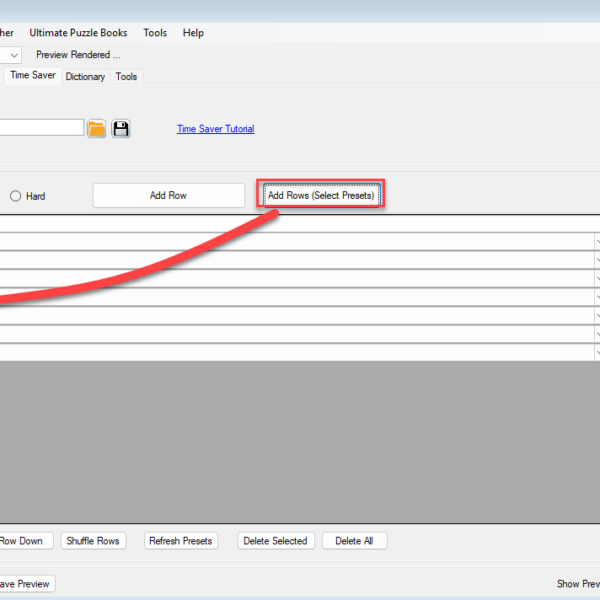Click the Delete Selected button
The image size is (600, 600).
click(275, 541)
